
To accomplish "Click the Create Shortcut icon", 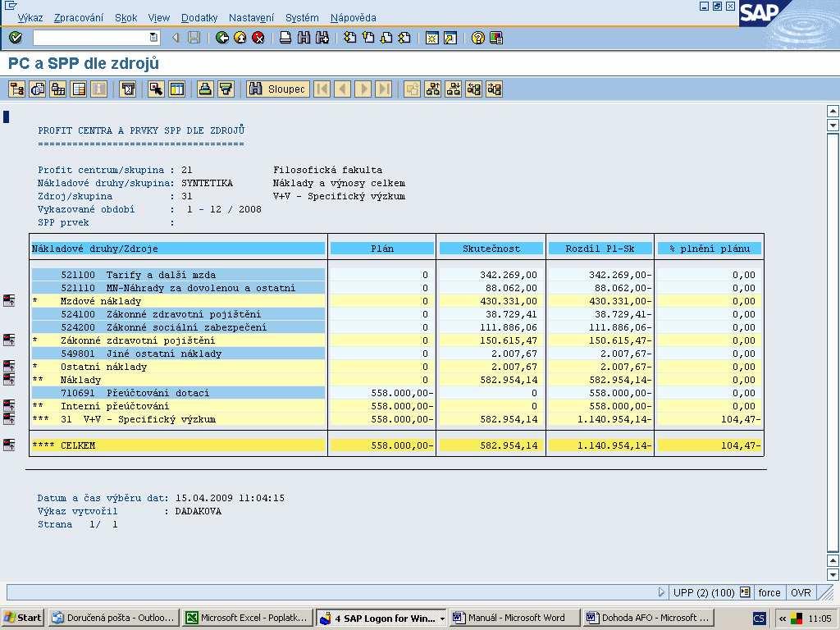I will [x=450, y=38].
